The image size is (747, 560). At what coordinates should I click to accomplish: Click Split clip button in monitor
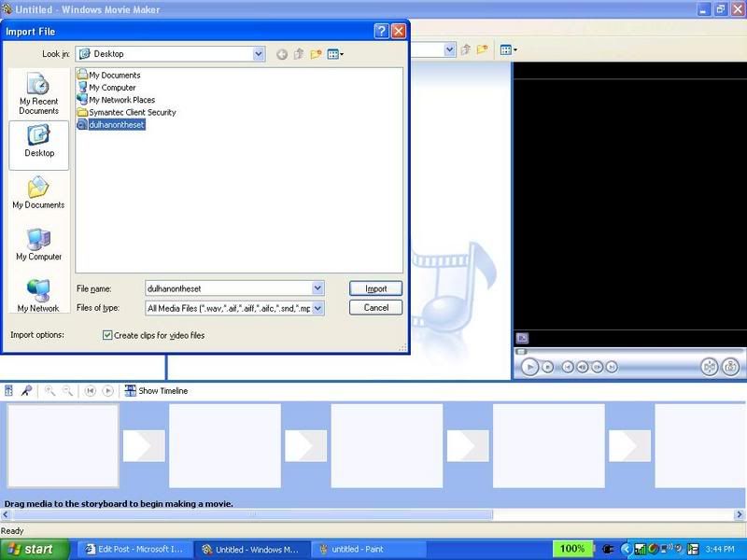(x=710, y=367)
